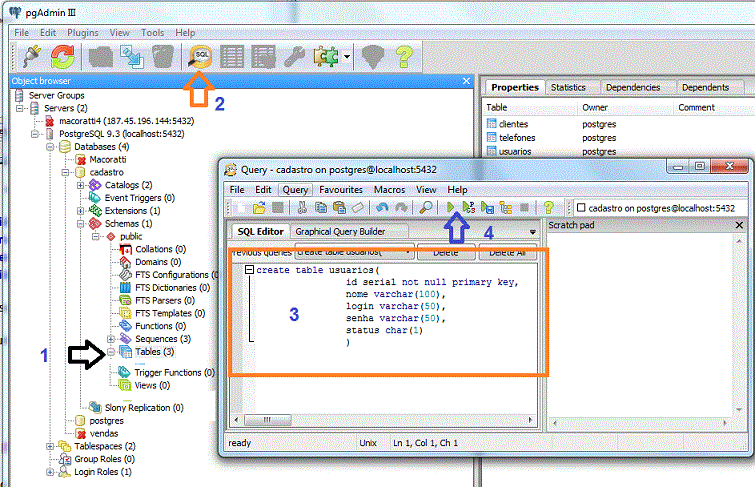Select the macoratti4 (187.45.196.144:5432) server
The width and height of the screenshot is (755, 487).
tap(126, 121)
